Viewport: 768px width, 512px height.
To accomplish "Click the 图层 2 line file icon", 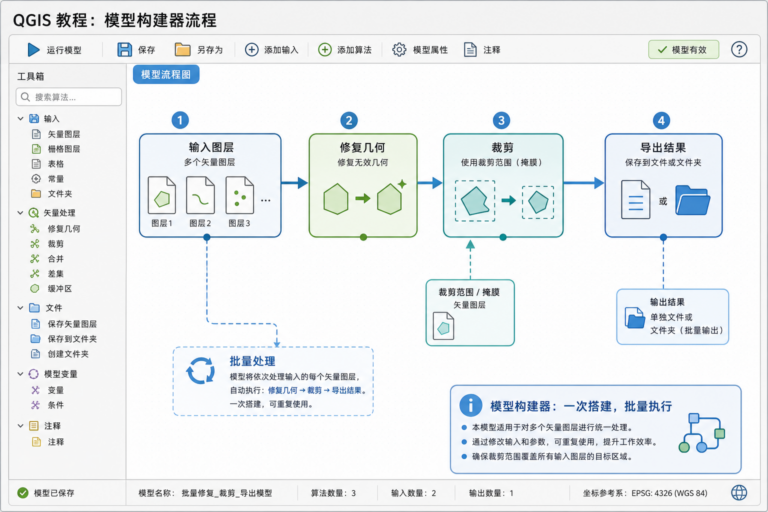I will point(200,195).
